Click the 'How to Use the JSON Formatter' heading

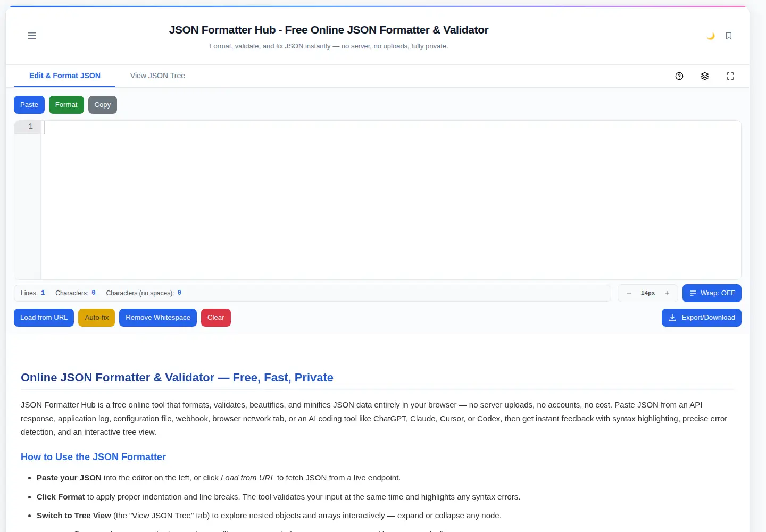click(x=93, y=457)
